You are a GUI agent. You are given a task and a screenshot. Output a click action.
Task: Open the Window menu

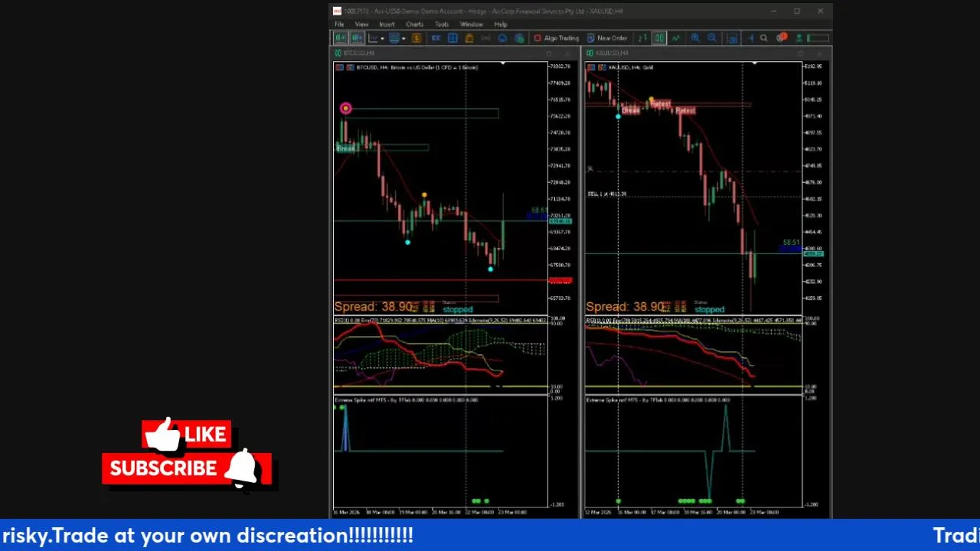pos(471,24)
